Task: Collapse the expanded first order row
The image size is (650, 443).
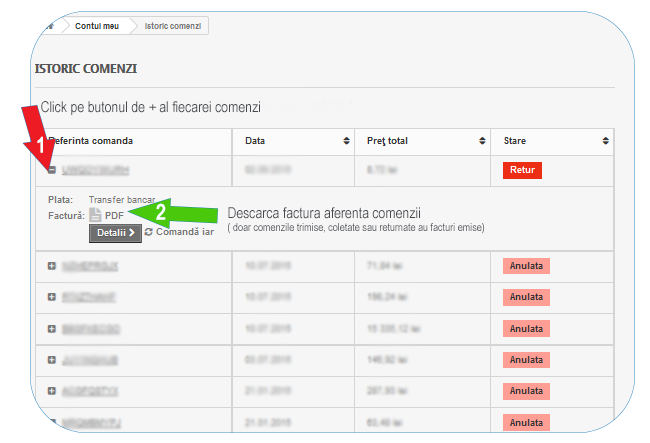Action: (51, 170)
